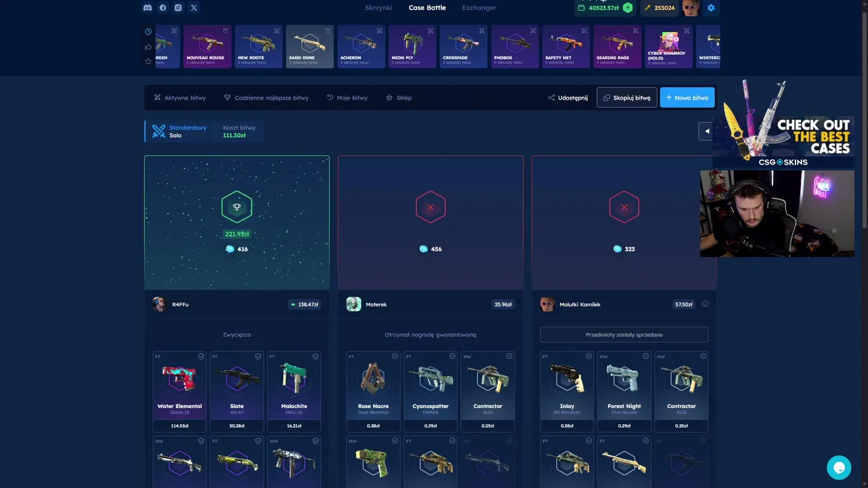
Task: Select the Rose Nacre Dual Berettas item
Action: pyautogui.click(x=374, y=391)
